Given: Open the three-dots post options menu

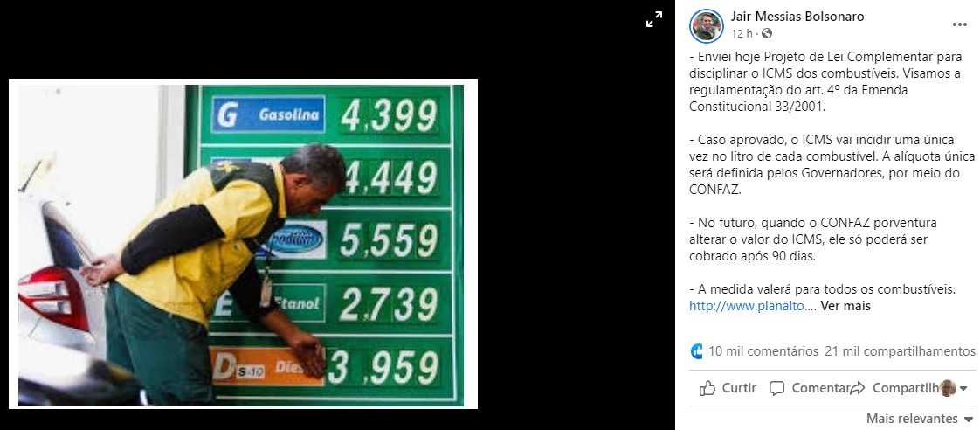Looking at the screenshot, I should (959, 24).
